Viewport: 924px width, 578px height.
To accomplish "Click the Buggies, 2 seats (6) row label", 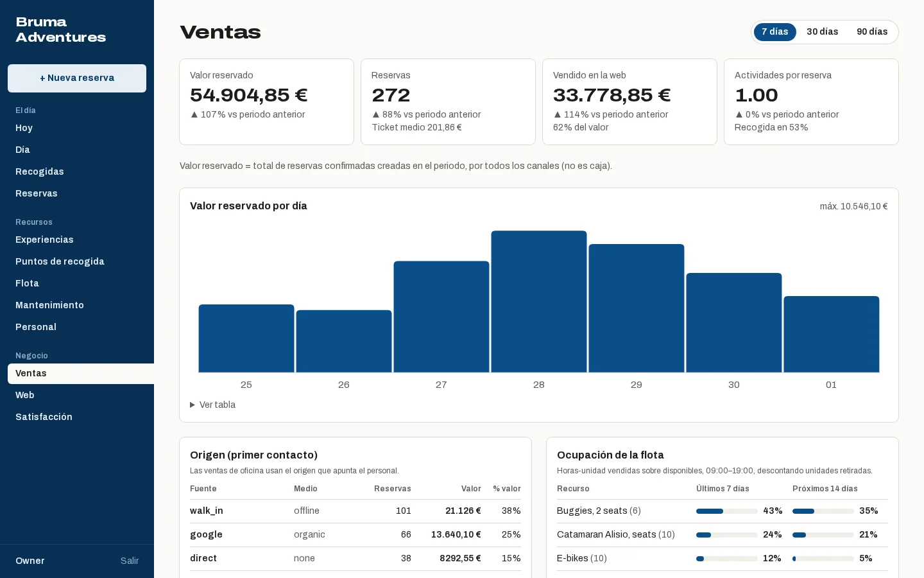I will tap(599, 511).
